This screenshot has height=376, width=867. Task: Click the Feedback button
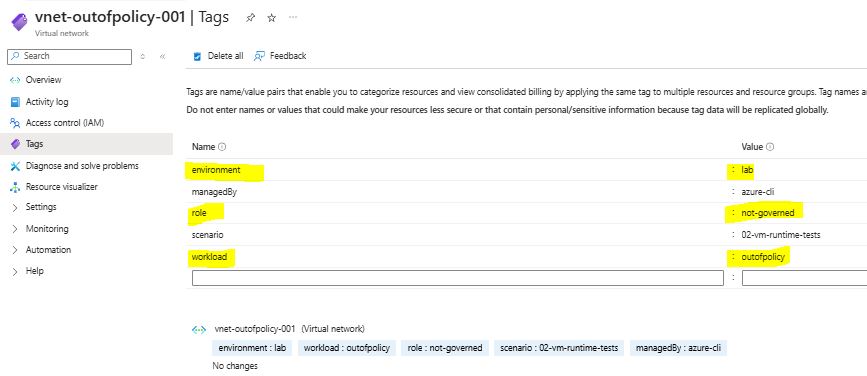click(x=280, y=56)
